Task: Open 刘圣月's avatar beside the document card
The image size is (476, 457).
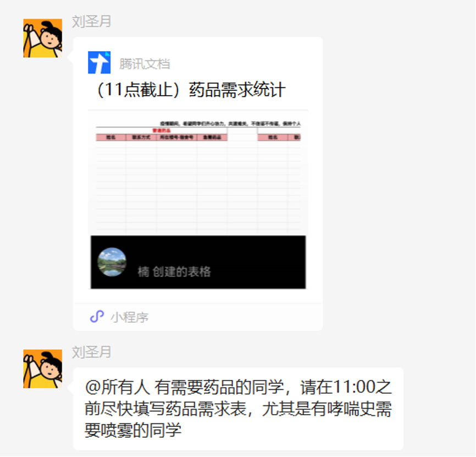Action: [43, 38]
